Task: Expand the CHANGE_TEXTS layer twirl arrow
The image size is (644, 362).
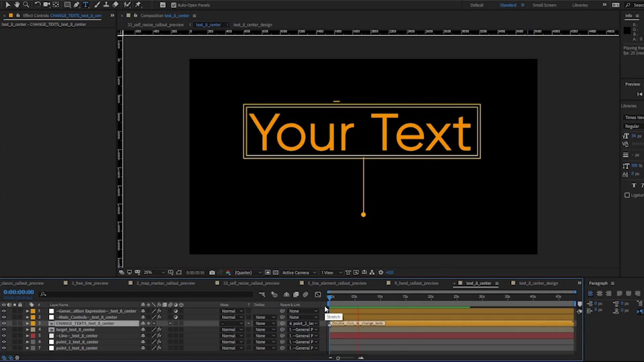Action: click(x=27, y=323)
